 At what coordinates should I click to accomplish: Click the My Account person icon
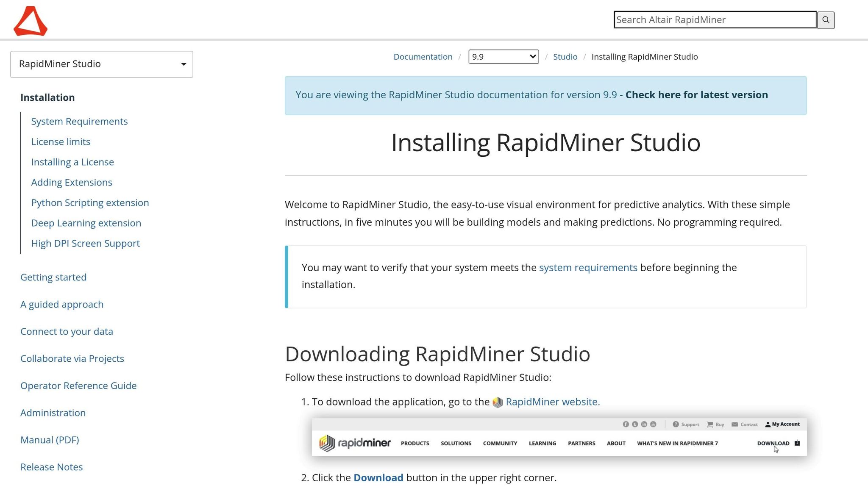pos(768,424)
